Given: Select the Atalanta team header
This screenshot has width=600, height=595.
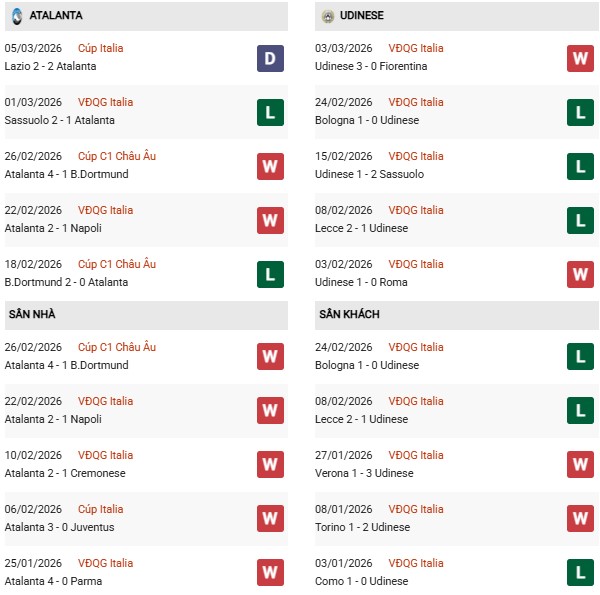Looking at the screenshot, I should [x=56, y=16].
